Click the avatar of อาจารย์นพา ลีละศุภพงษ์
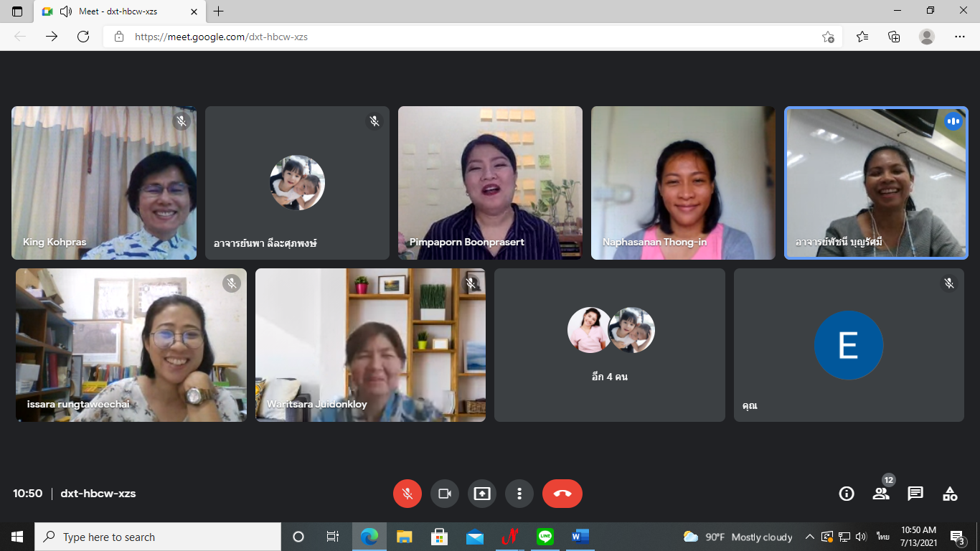 [297, 183]
